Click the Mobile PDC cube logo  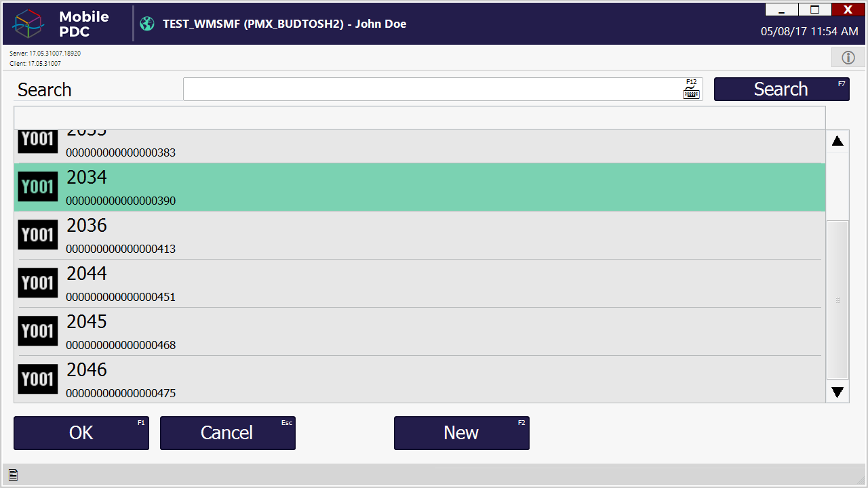(28, 24)
